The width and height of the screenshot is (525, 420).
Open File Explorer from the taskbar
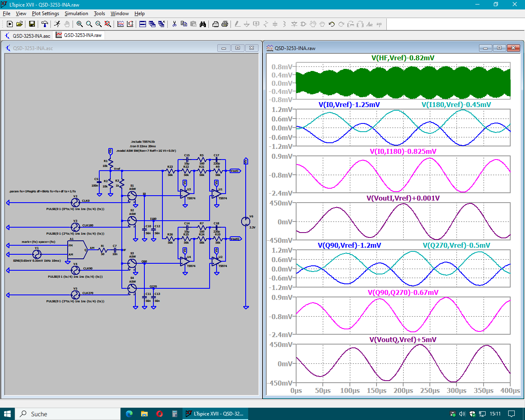click(144, 414)
